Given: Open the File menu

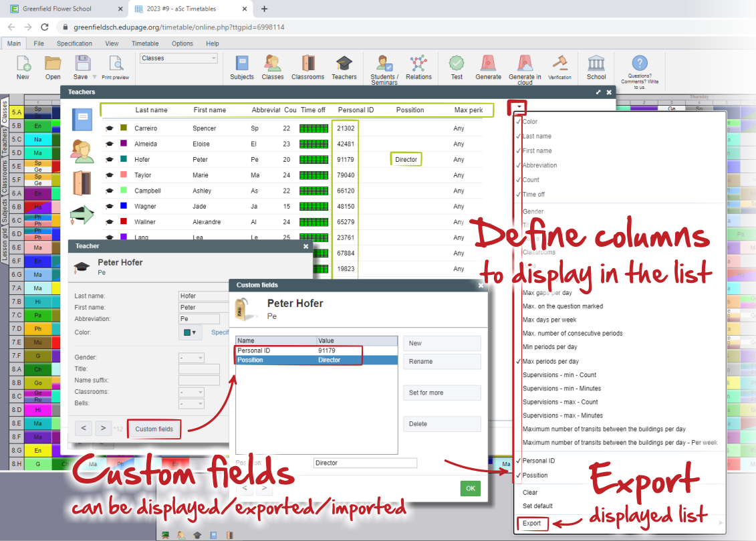Looking at the screenshot, I should coord(39,43).
